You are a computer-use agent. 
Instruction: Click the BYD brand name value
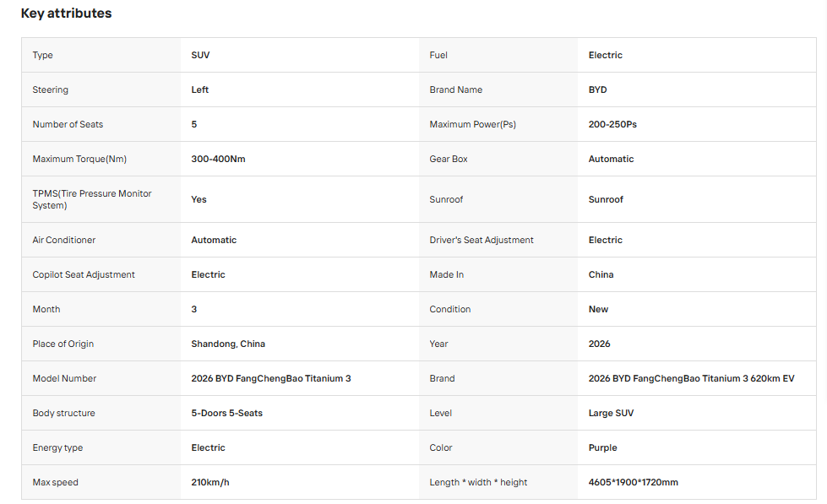(x=597, y=89)
